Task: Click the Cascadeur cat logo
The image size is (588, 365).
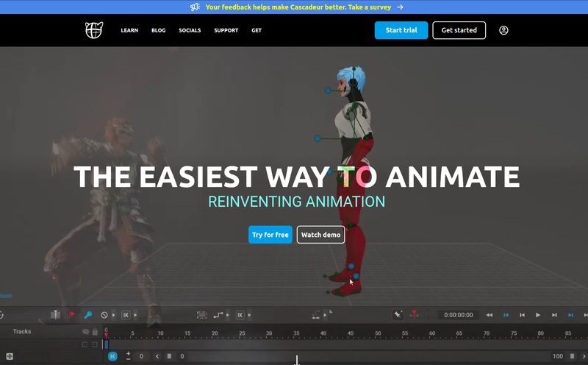Action: click(x=94, y=30)
